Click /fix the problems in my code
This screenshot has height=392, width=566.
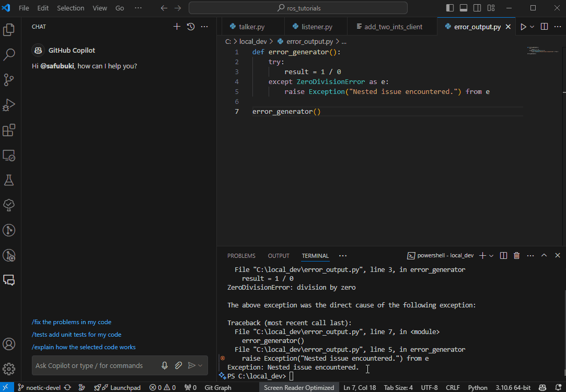[72, 322]
